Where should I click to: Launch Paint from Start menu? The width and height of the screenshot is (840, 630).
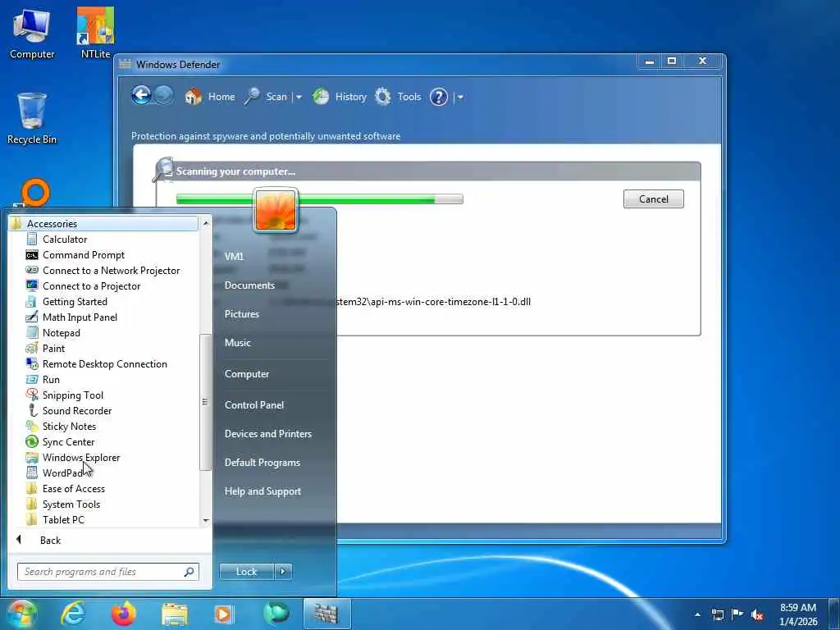(53, 348)
